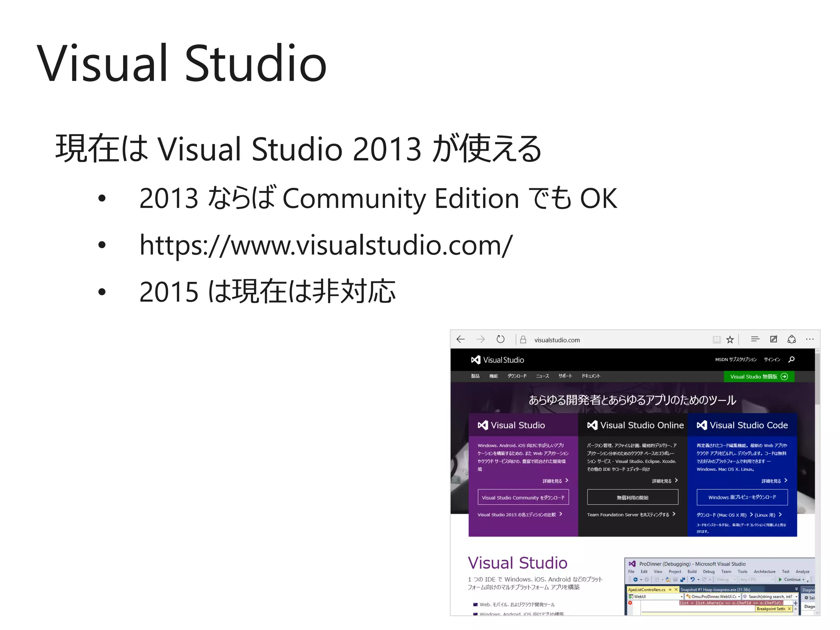Screen dimensions: 840x630
Task: Click Team Foundation Server をホスティングする link
Action: 631,514
